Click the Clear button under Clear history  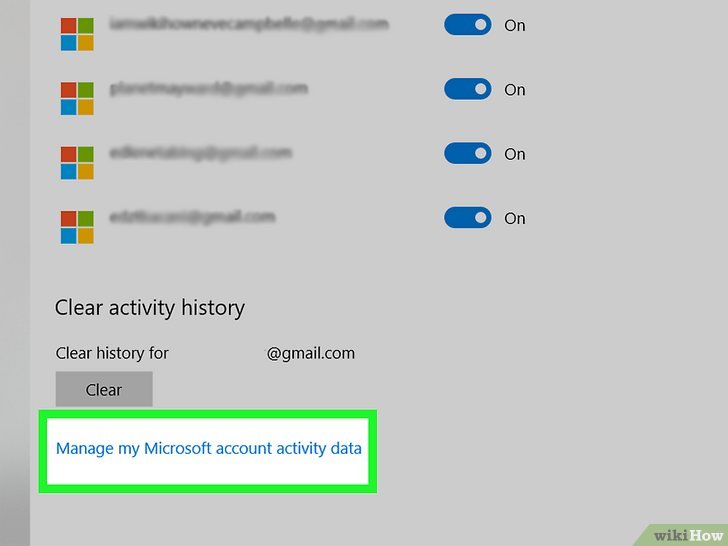point(104,389)
